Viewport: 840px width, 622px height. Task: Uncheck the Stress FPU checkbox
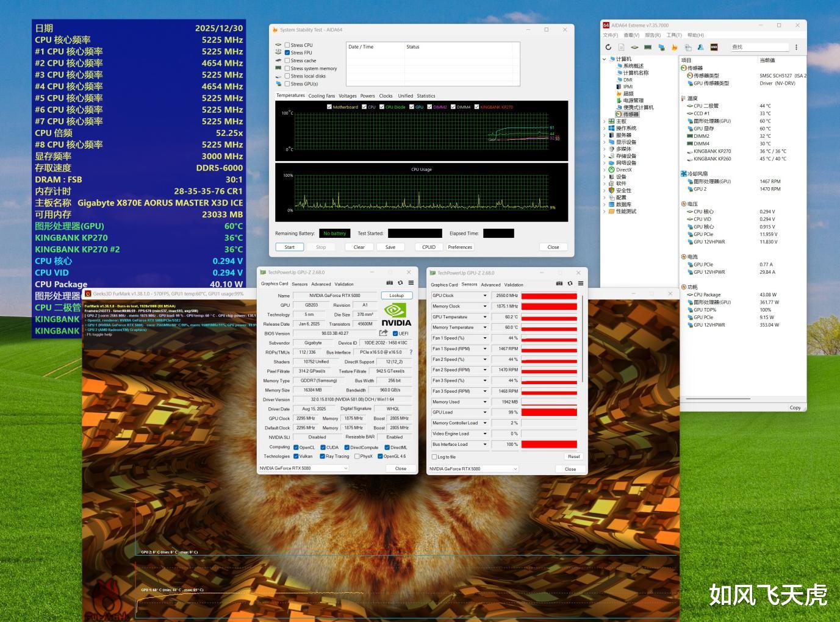287,53
